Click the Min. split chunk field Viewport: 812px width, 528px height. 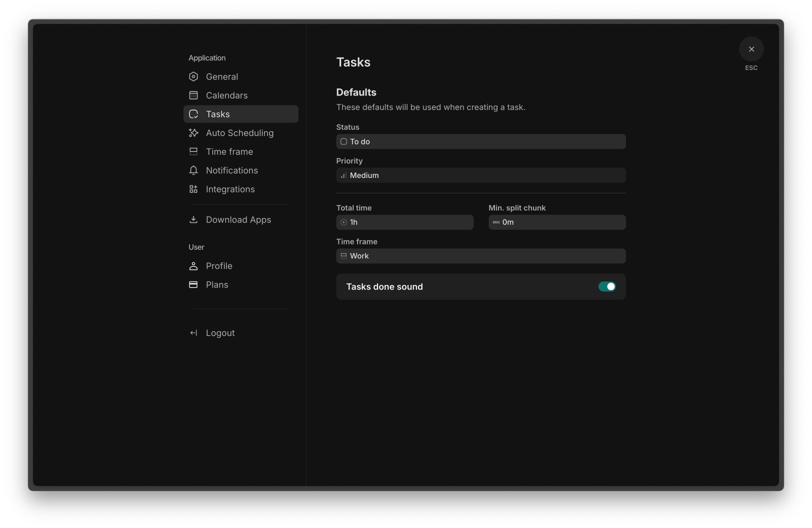[556, 222]
